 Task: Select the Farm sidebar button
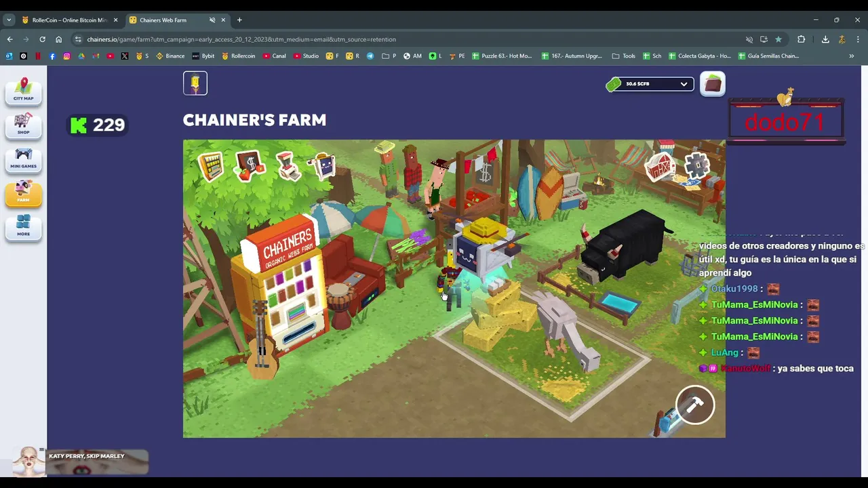[x=23, y=192]
